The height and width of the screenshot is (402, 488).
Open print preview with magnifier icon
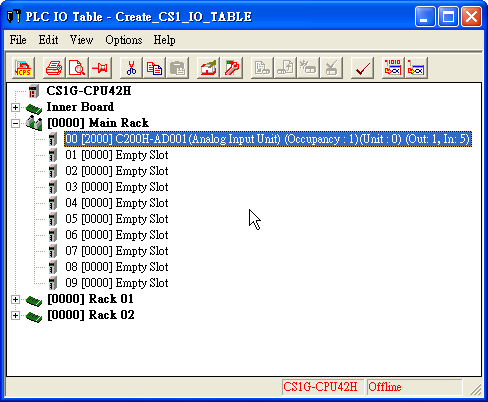tap(77, 68)
